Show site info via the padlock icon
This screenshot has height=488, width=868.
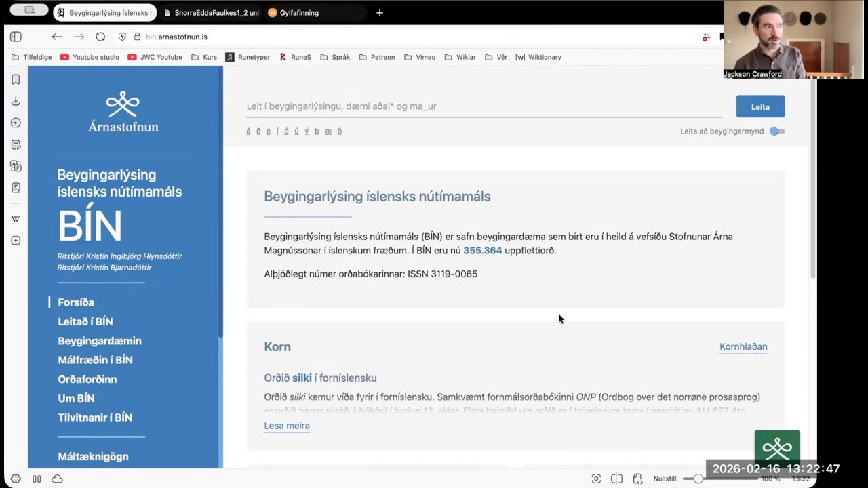(x=137, y=37)
